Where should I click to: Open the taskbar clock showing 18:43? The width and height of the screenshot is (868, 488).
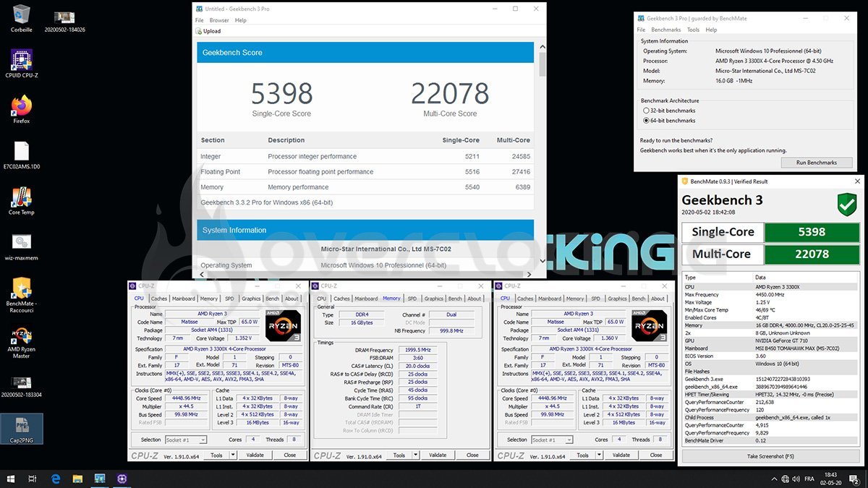pyautogui.click(x=831, y=479)
